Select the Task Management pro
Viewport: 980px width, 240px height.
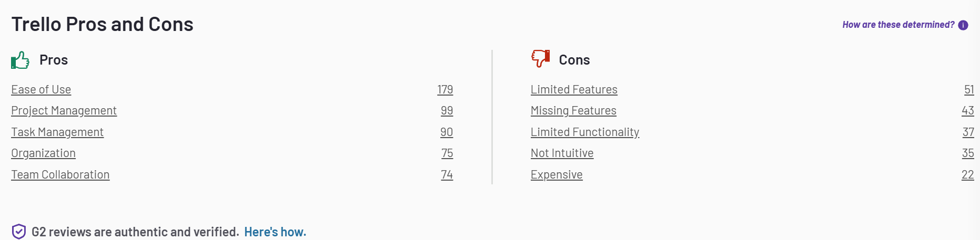pos(57,132)
